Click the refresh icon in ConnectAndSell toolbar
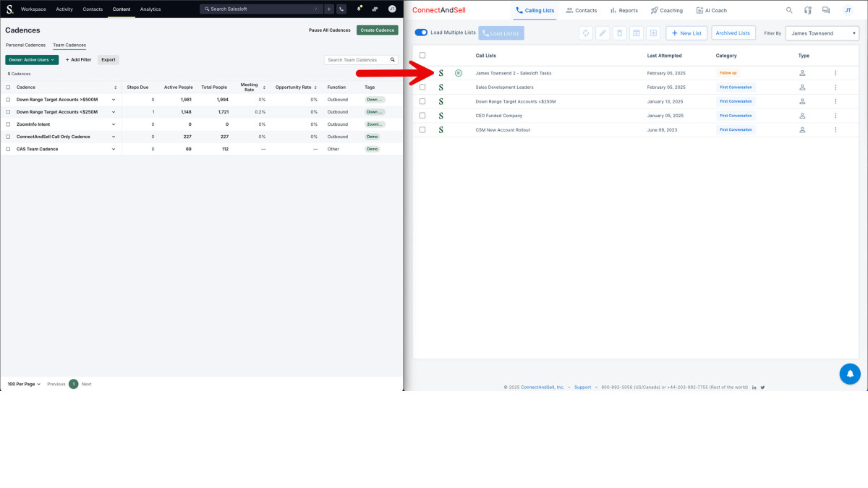 586,33
